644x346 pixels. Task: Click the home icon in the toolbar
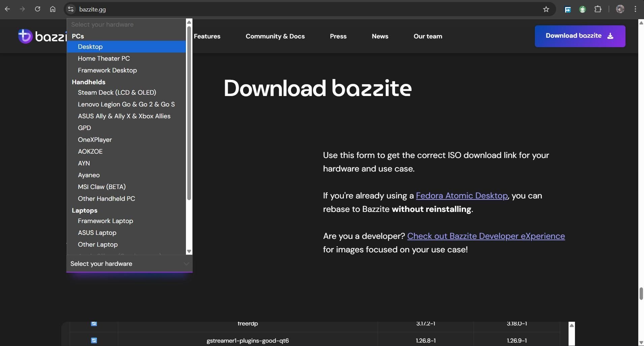pyautogui.click(x=53, y=9)
